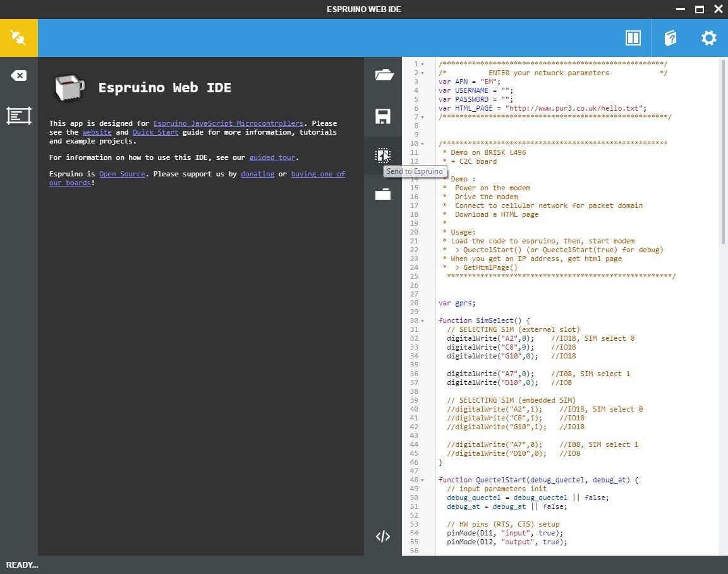
Task: Open the guided tour link
Action: [x=272, y=157]
